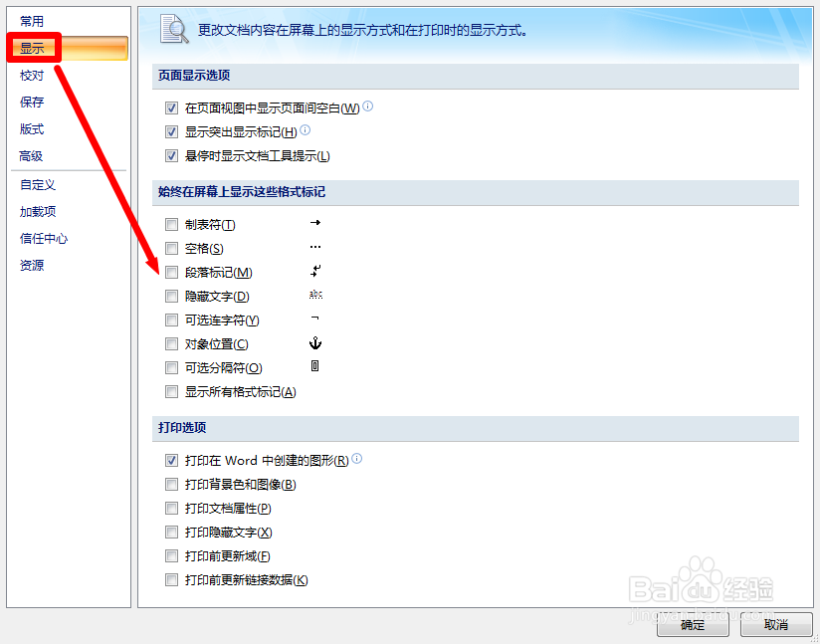Enable the 打印背景色和图像 checkbox
The width and height of the screenshot is (820, 644).
click(x=171, y=484)
